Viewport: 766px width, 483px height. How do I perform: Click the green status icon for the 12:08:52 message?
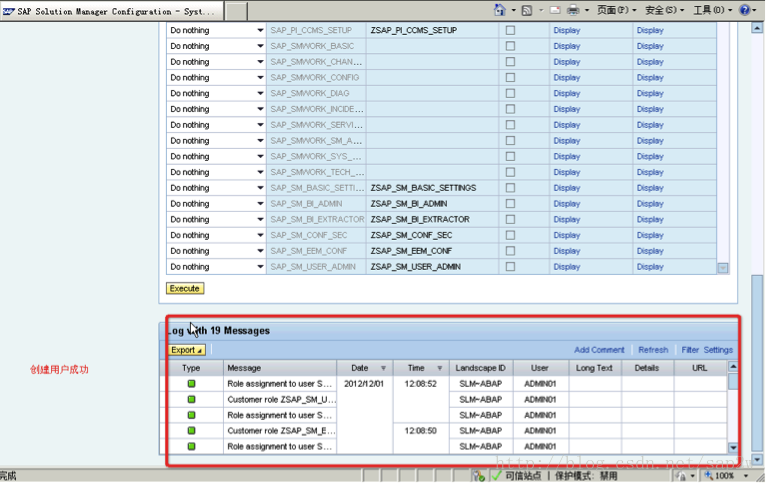coord(192,383)
